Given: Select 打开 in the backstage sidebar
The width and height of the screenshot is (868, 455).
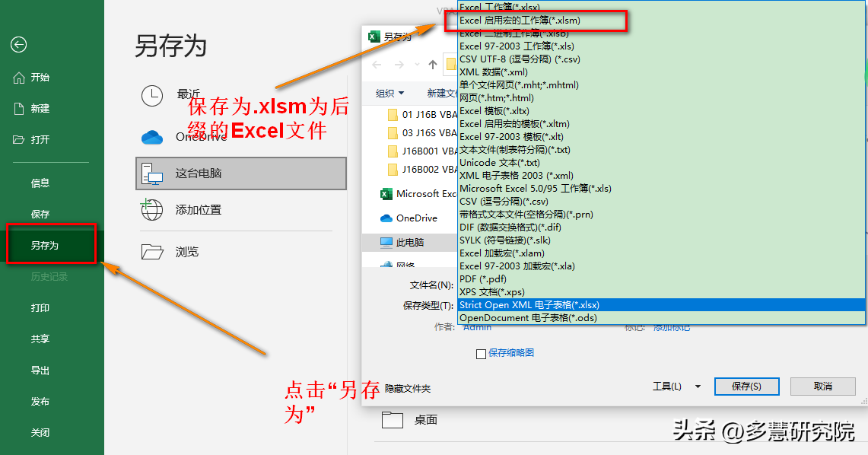Looking at the screenshot, I should [x=31, y=139].
